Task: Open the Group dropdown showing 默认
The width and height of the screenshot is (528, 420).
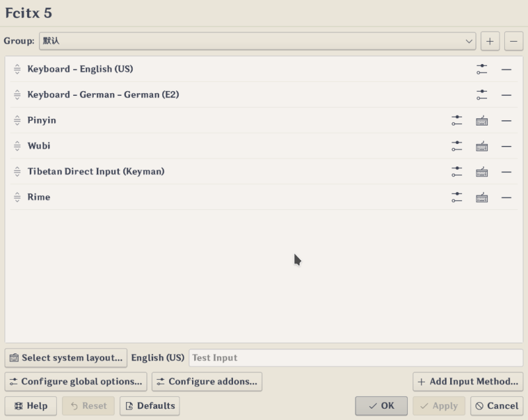Action: tap(257, 40)
